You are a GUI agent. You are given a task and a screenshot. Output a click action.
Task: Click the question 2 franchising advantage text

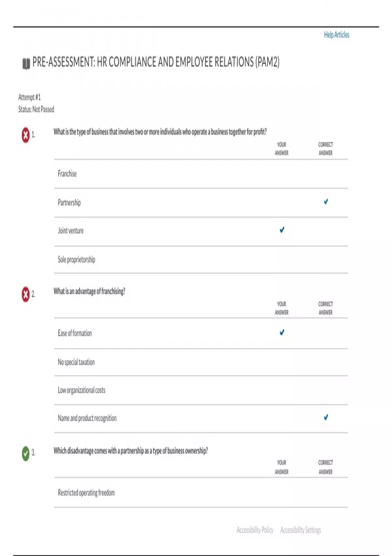[x=89, y=291]
